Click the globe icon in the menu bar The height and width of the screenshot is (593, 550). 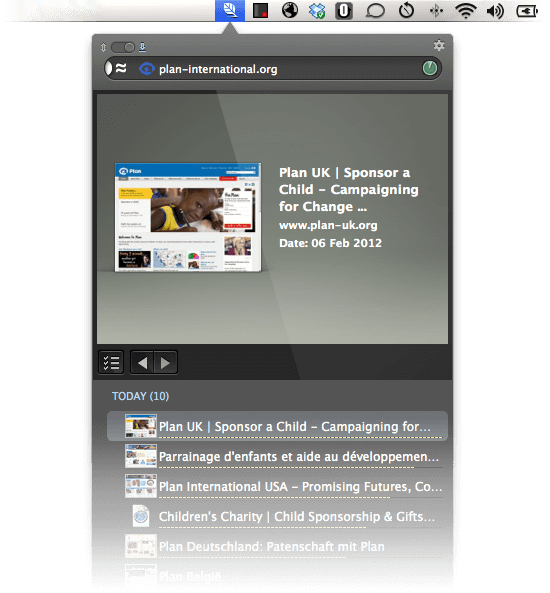(290, 10)
